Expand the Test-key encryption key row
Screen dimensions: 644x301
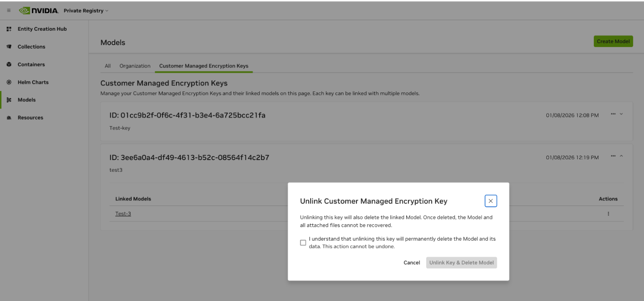[x=621, y=114]
